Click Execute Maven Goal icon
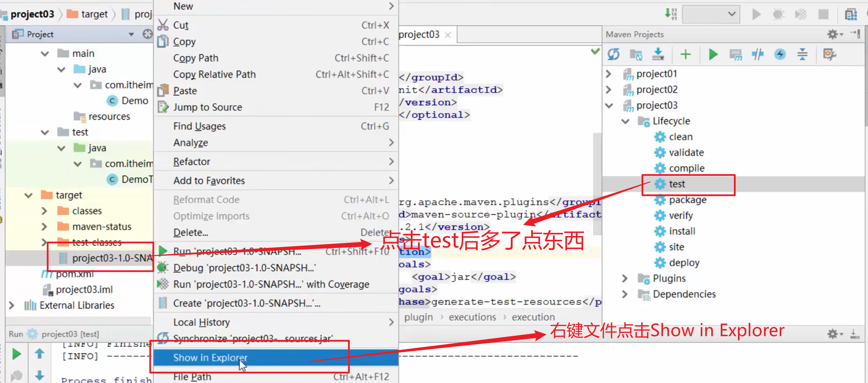Viewport: 868px width, 383px height. tap(735, 54)
